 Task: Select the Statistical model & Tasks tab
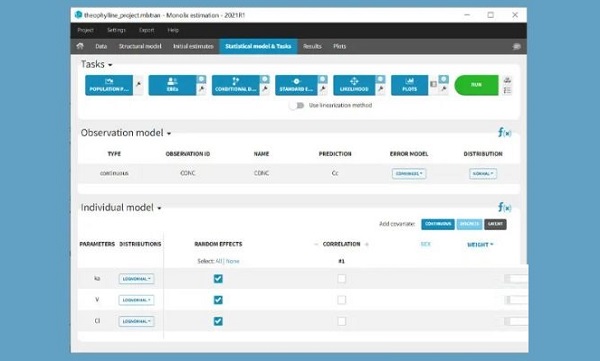click(258, 46)
